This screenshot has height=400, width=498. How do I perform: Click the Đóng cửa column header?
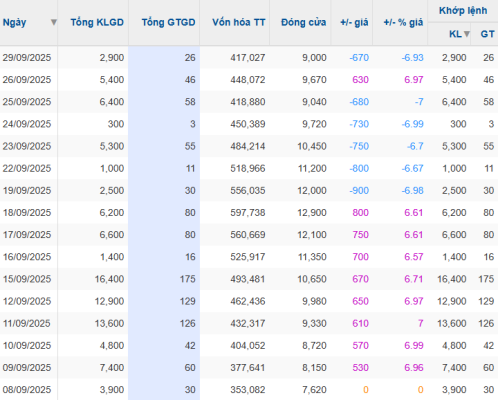[x=303, y=22]
